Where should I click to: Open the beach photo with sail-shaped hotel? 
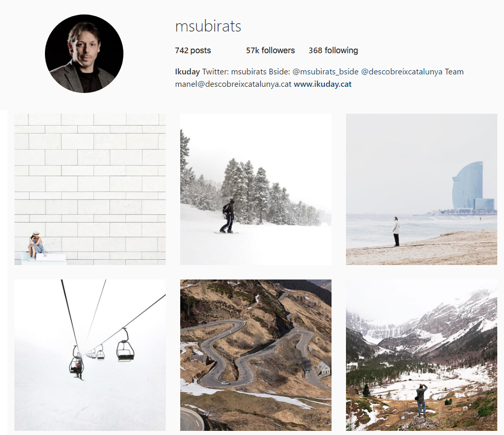(421, 190)
